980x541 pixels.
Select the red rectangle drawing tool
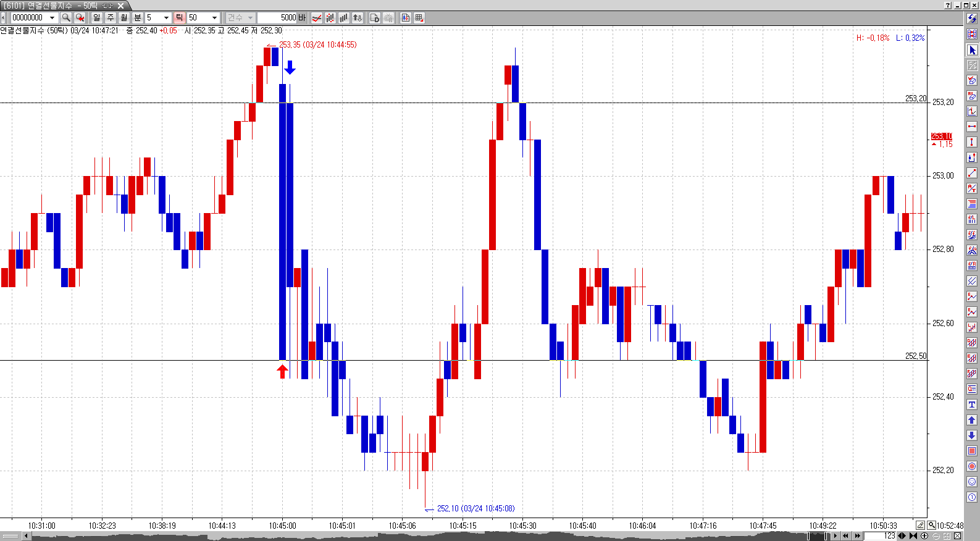tap(972, 451)
